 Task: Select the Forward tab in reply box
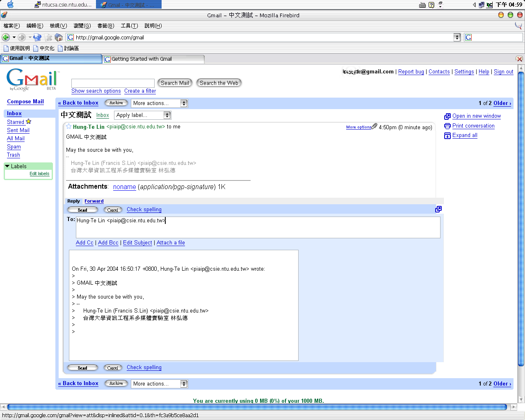(x=94, y=201)
